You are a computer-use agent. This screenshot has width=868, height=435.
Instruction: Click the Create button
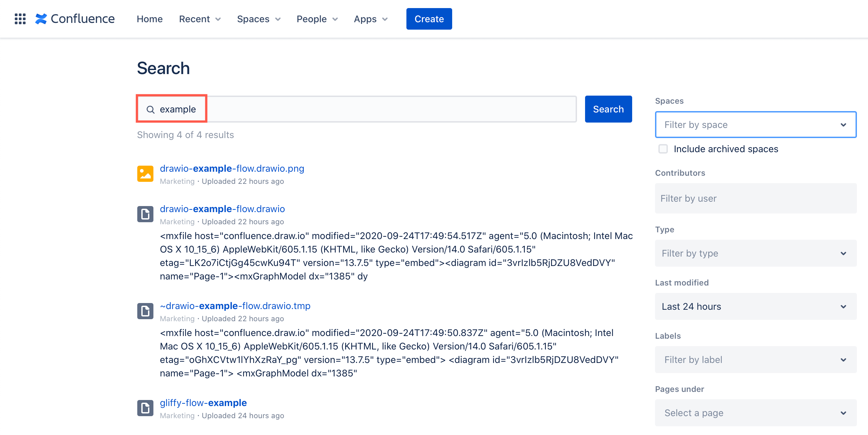pos(429,19)
